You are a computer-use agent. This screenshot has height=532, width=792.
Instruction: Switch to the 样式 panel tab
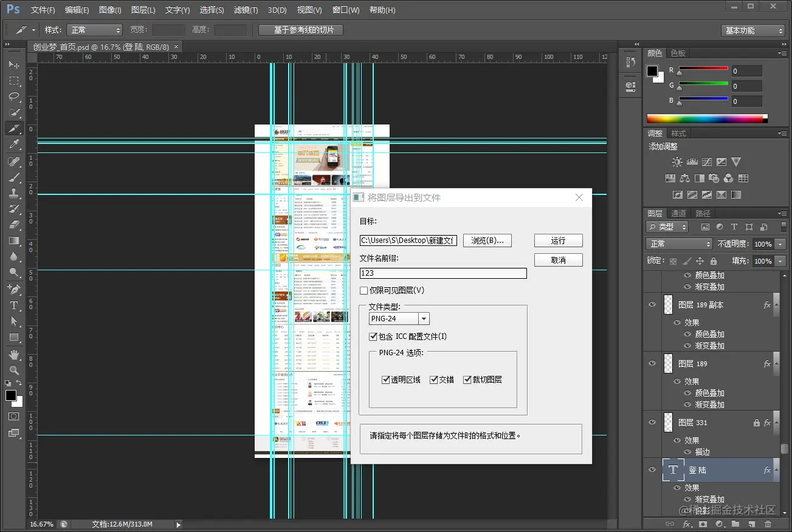[678, 134]
